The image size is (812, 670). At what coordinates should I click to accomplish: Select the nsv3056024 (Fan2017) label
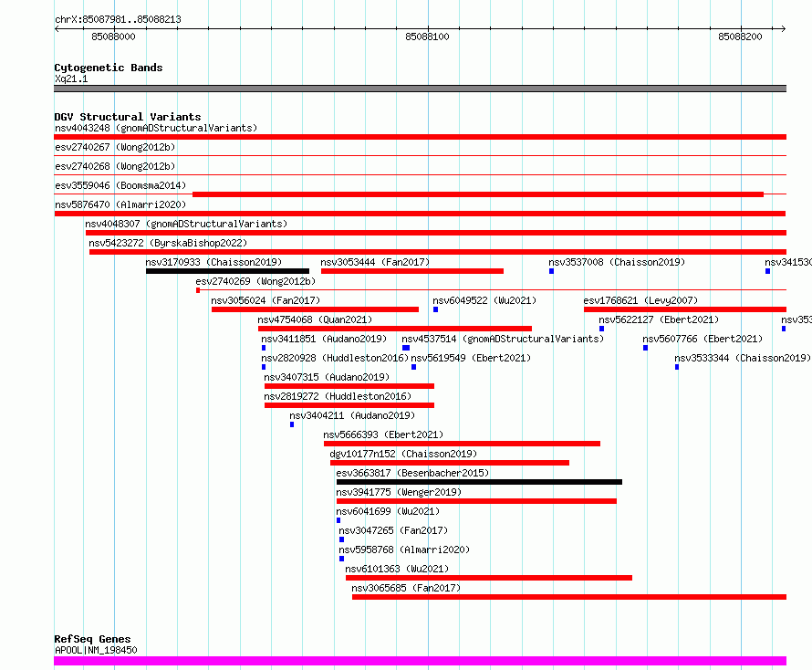point(265,300)
